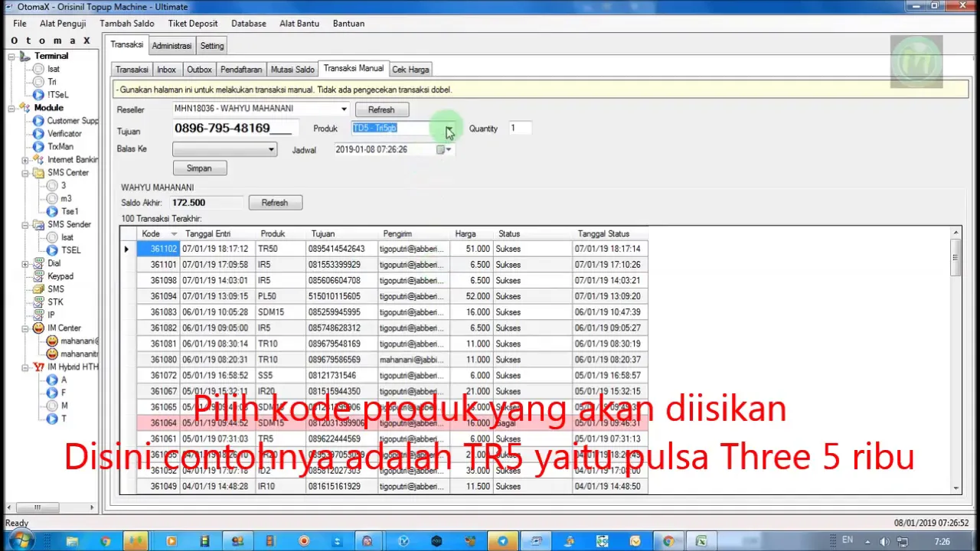Open the Balas Ke dropdown
This screenshot has width=980, height=551.
(271, 149)
